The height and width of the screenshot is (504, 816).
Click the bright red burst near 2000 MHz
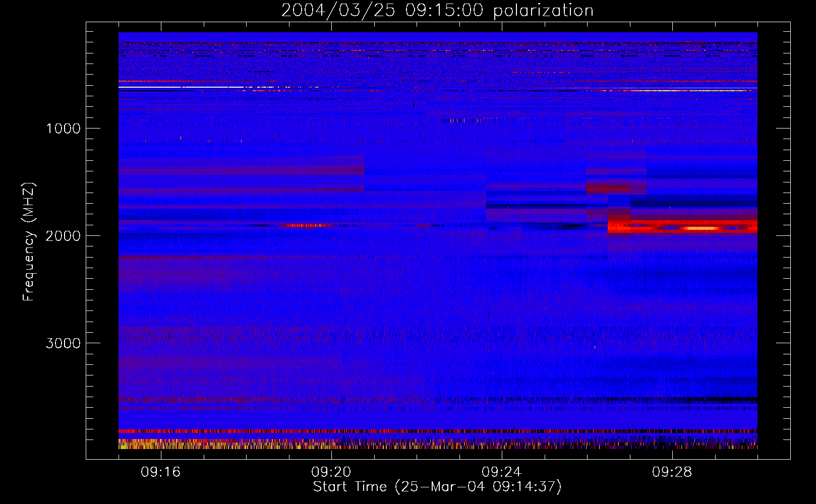[682, 226]
